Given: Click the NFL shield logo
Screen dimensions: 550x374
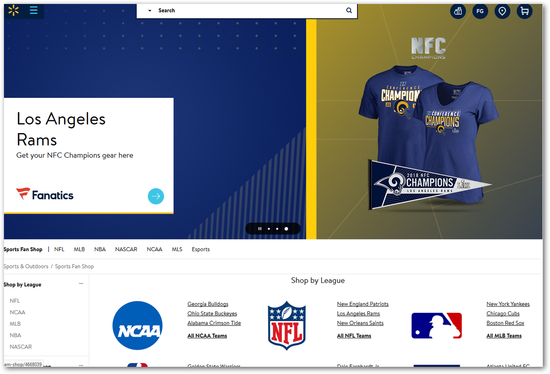Looking at the screenshot, I should point(287,325).
